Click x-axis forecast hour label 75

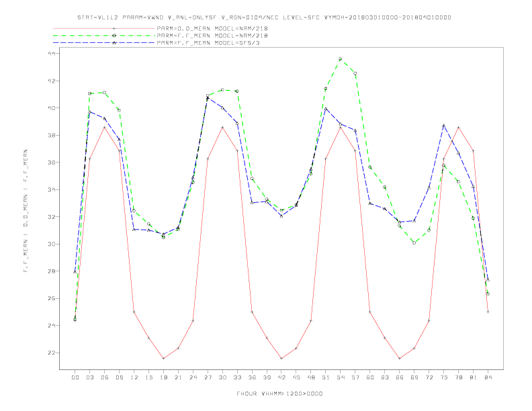pyautogui.click(x=444, y=377)
